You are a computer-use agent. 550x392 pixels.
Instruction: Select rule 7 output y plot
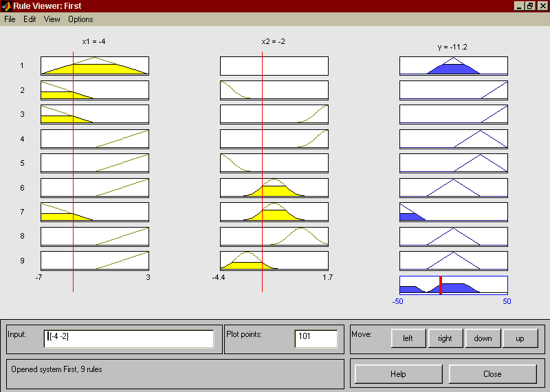pyautogui.click(x=454, y=212)
